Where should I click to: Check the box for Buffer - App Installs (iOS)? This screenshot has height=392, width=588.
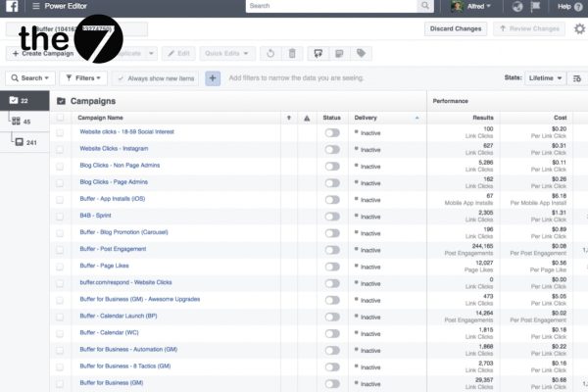(60, 200)
